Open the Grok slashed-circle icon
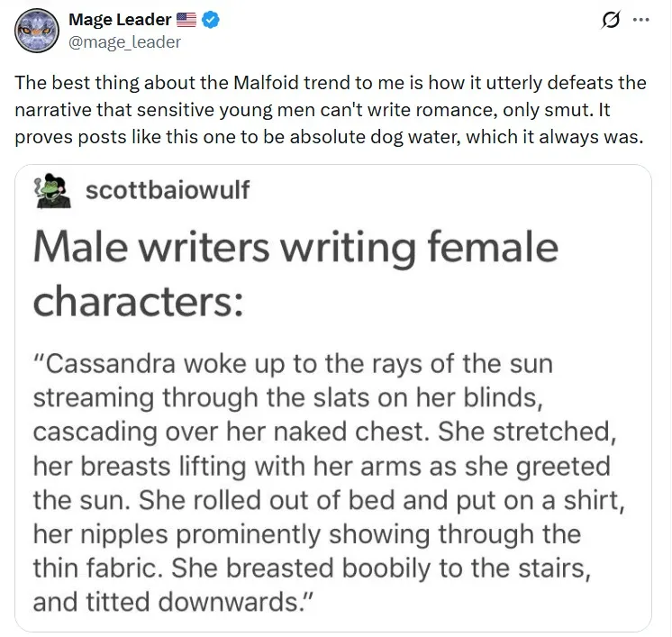The width and height of the screenshot is (672, 637). 610,20
